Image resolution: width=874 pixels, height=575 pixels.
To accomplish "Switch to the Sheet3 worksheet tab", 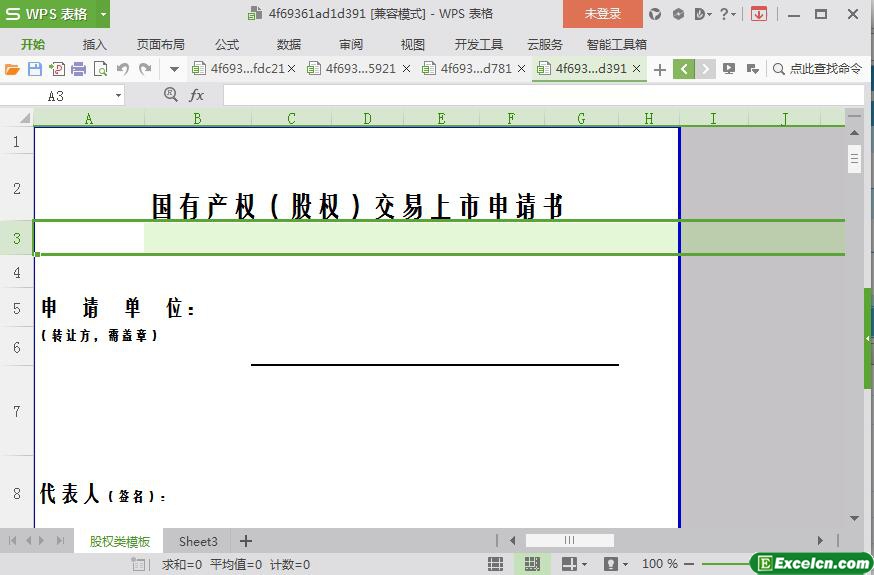I will coord(198,541).
